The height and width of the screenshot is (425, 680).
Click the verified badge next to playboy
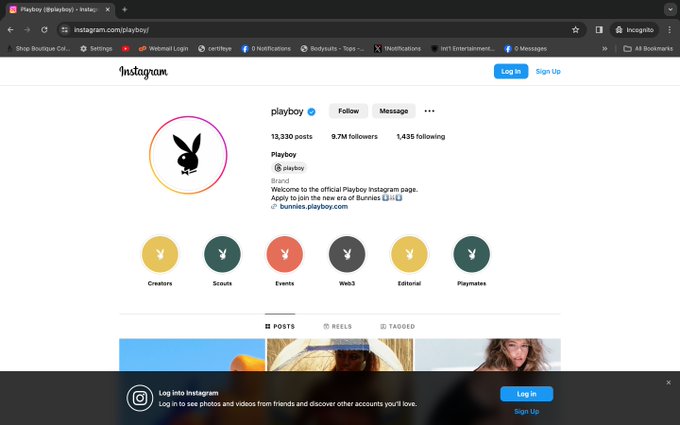(311, 112)
